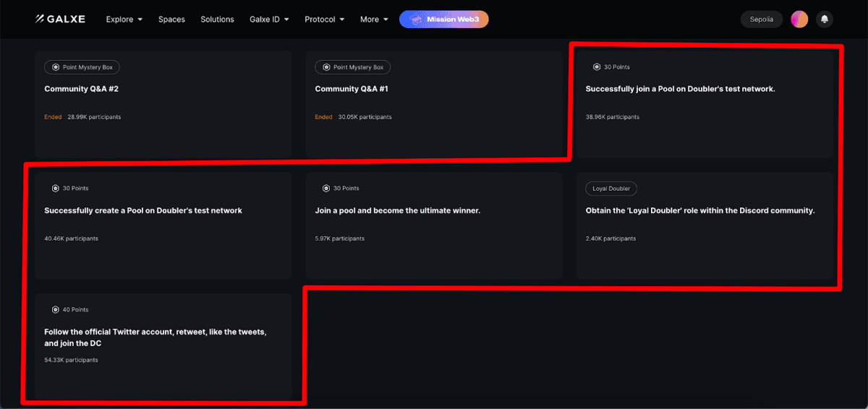
Task: Click 'Ended' status on Q&A #2 card
Action: click(x=53, y=117)
